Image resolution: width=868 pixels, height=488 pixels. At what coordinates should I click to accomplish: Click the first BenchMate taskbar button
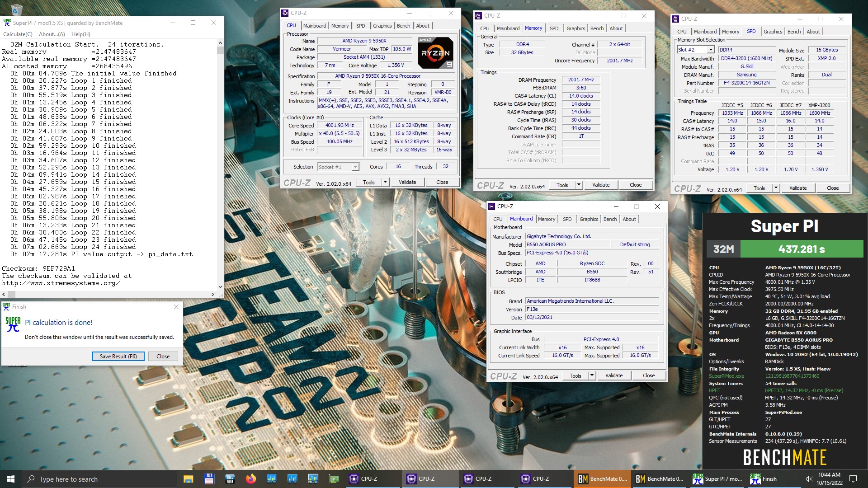click(602, 479)
